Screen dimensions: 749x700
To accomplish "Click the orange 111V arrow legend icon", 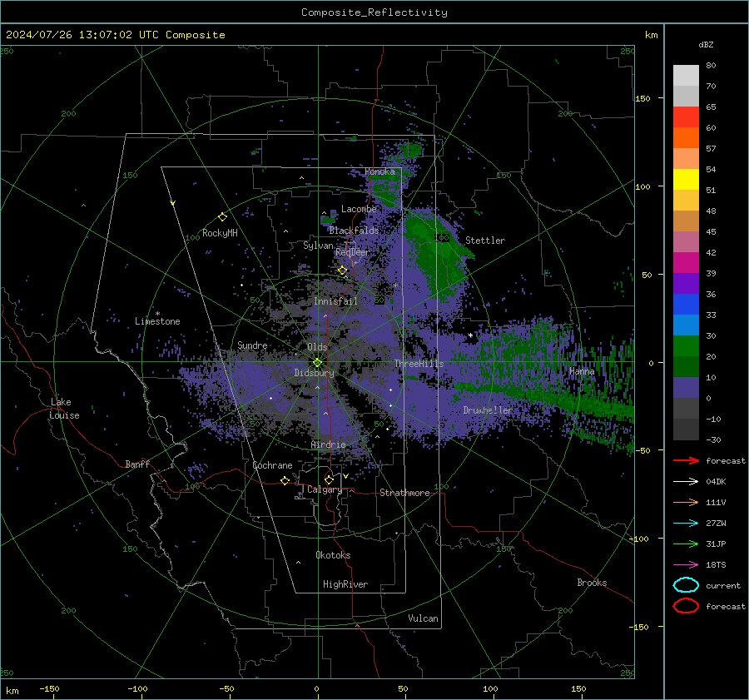I will [686, 502].
